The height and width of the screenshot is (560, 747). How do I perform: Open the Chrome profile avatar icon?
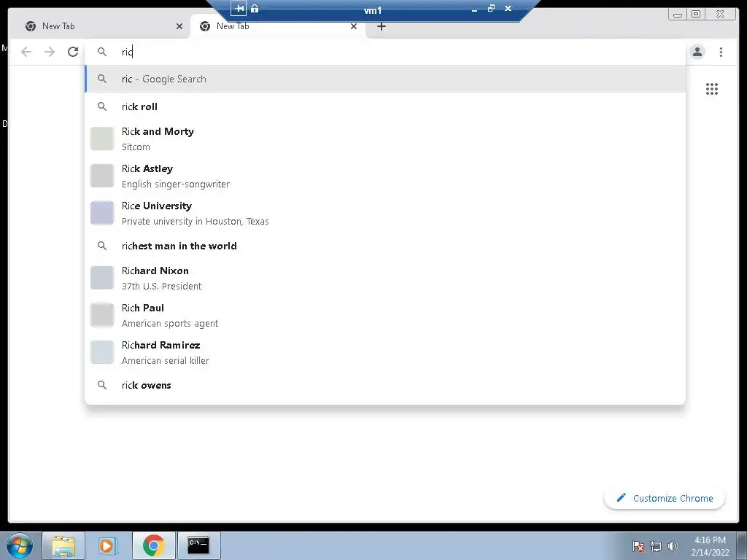point(697,52)
